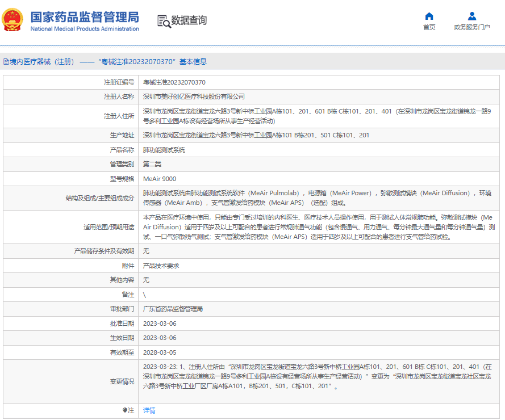Click the 适用范围/预期用途 label
This screenshot has width=505, height=420.
pos(109,227)
